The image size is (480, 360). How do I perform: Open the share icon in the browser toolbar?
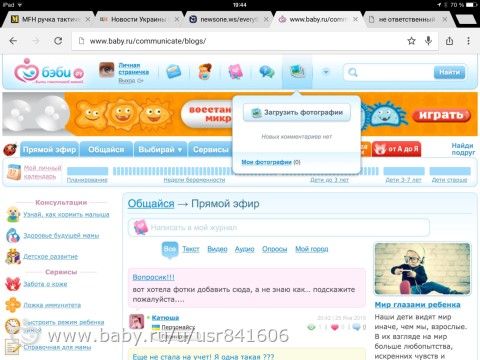[x=449, y=41]
